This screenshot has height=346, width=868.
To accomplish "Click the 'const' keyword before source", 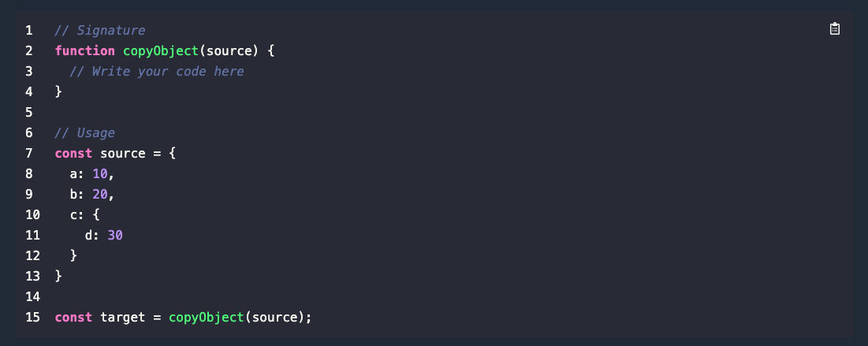I will click(x=73, y=154).
